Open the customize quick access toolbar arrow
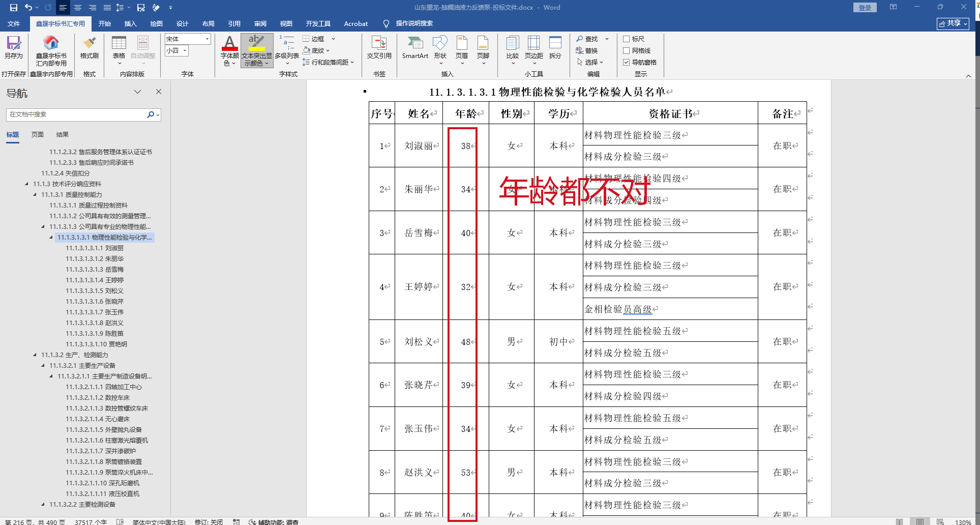 [170, 8]
